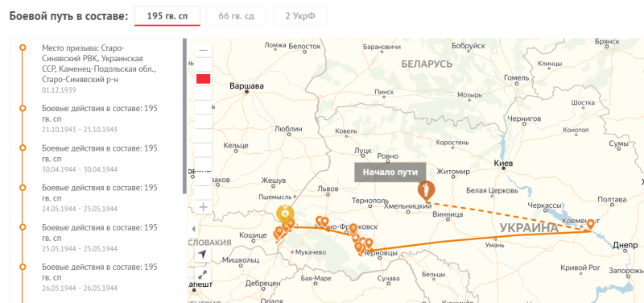The height and width of the screenshot is (303, 644).
Task: Switch to the 2 УкрФ tab
Action: click(x=300, y=16)
